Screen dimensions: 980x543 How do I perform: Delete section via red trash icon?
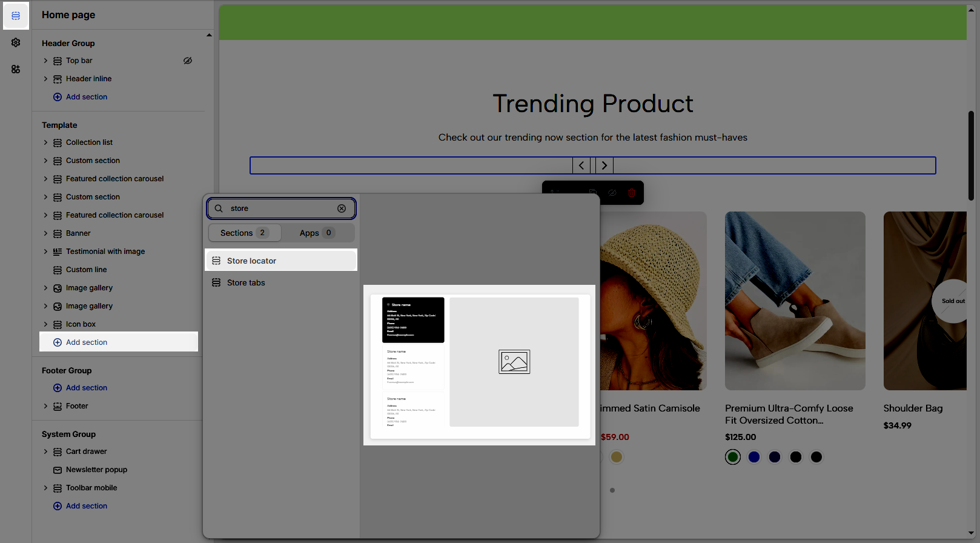pos(632,193)
